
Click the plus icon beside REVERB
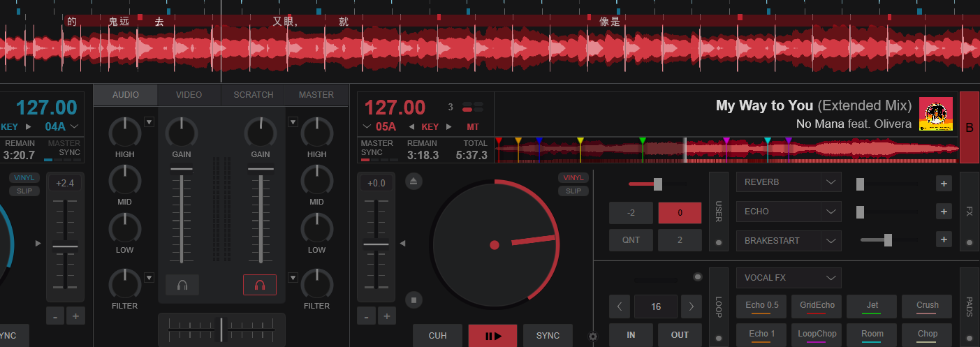click(944, 183)
